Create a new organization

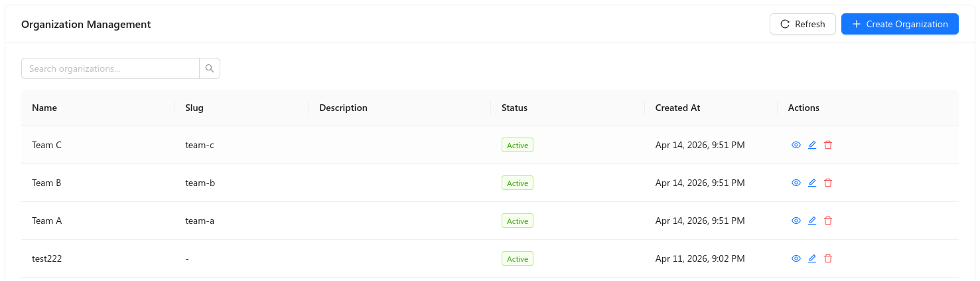point(900,24)
